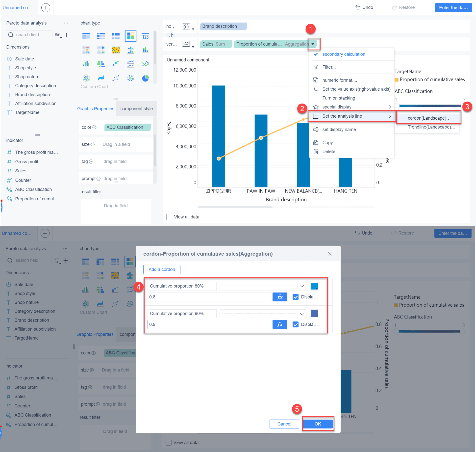Viewport: 476px width, 452px height.
Task: Open tag settings gear in upper Graphic Properties
Action: click(91, 161)
